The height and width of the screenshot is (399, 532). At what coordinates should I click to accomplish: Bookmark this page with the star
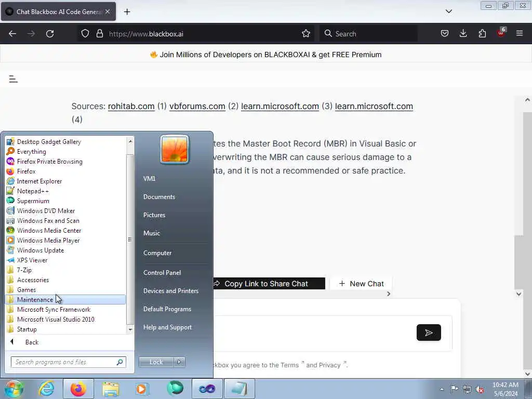[x=305, y=34]
